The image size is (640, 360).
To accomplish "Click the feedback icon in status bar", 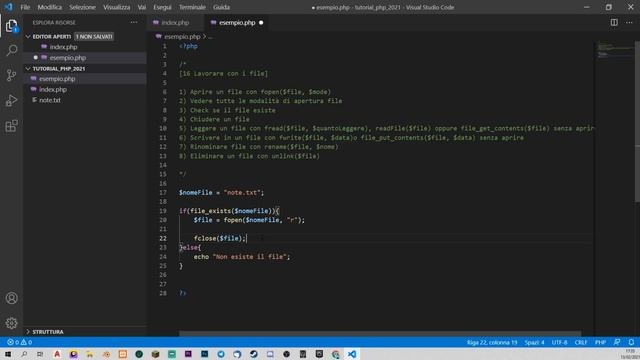I will point(617,342).
